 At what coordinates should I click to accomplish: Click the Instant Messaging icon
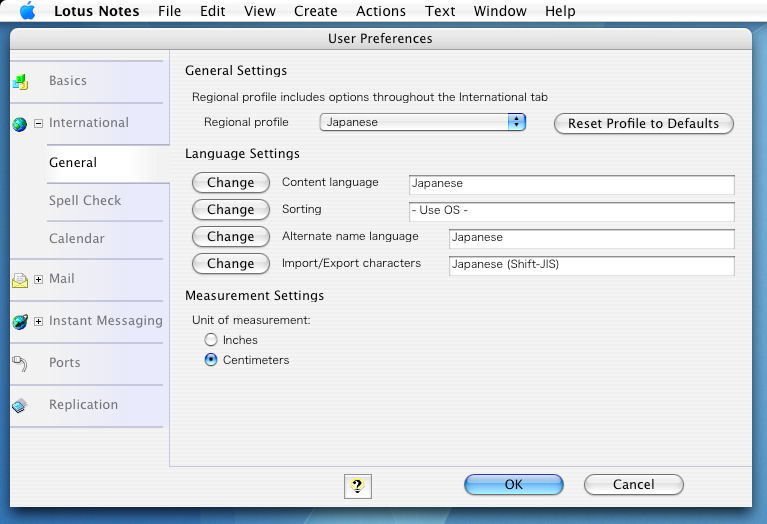(20, 321)
